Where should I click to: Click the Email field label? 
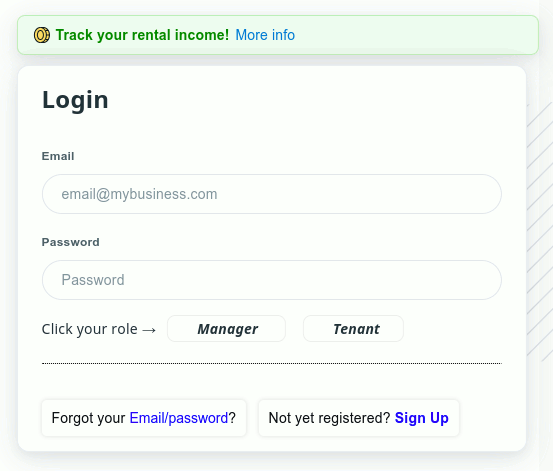pos(58,156)
